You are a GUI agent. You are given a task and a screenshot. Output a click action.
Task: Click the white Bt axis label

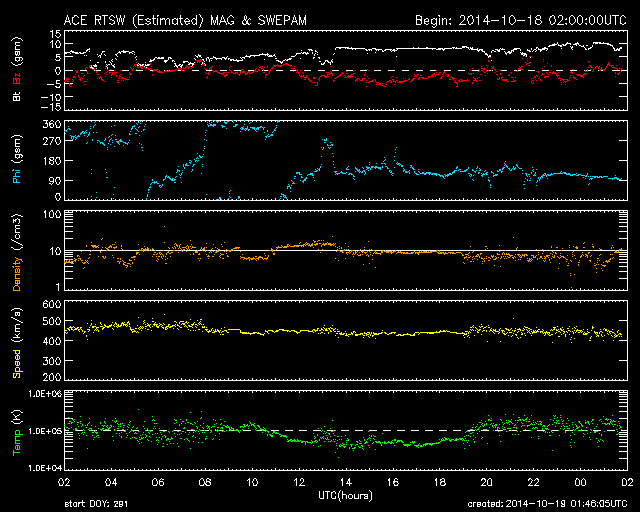pos(17,96)
